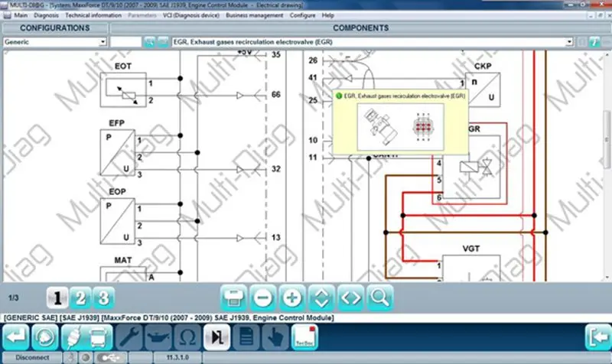This screenshot has width=612, height=364.
Task: Select the EFP sensor symbol
Action: (x=118, y=153)
